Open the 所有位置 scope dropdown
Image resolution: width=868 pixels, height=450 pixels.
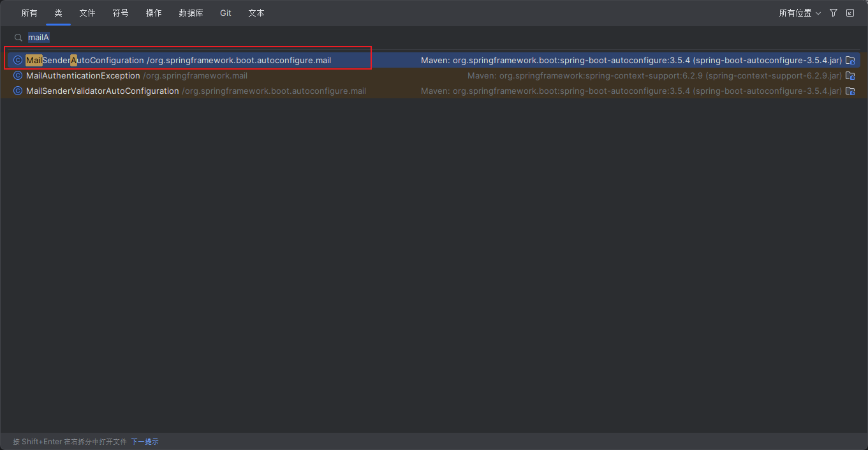800,13
